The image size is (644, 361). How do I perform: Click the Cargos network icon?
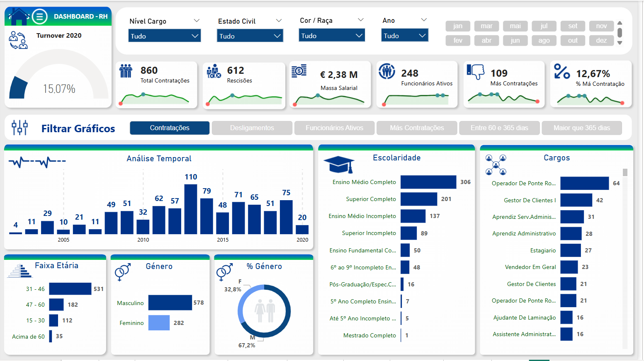pos(496,165)
